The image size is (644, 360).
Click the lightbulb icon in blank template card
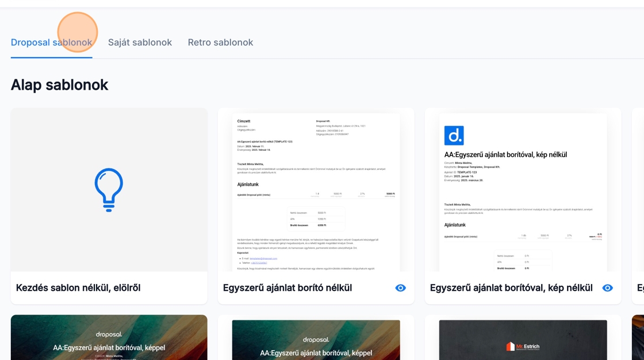pos(109,190)
